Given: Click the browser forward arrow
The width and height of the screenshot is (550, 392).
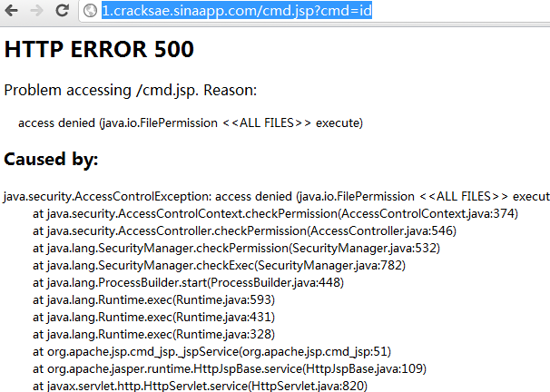Looking at the screenshot, I should point(37,11).
